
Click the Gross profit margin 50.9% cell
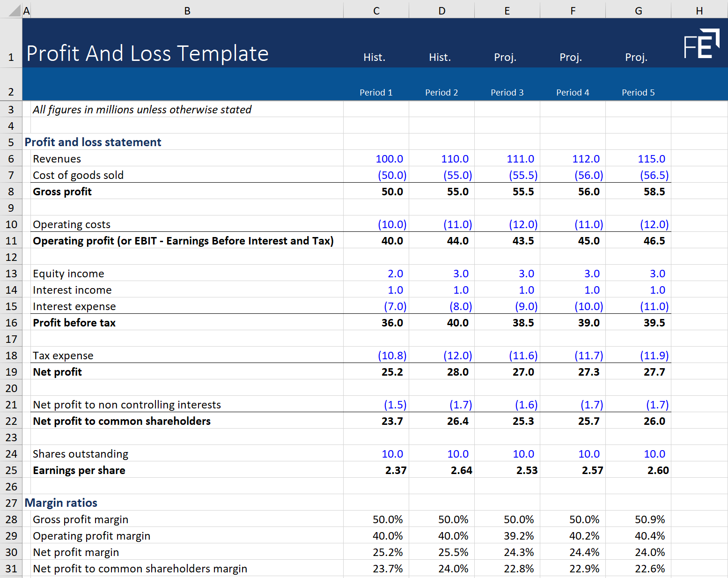pyautogui.click(x=650, y=519)
